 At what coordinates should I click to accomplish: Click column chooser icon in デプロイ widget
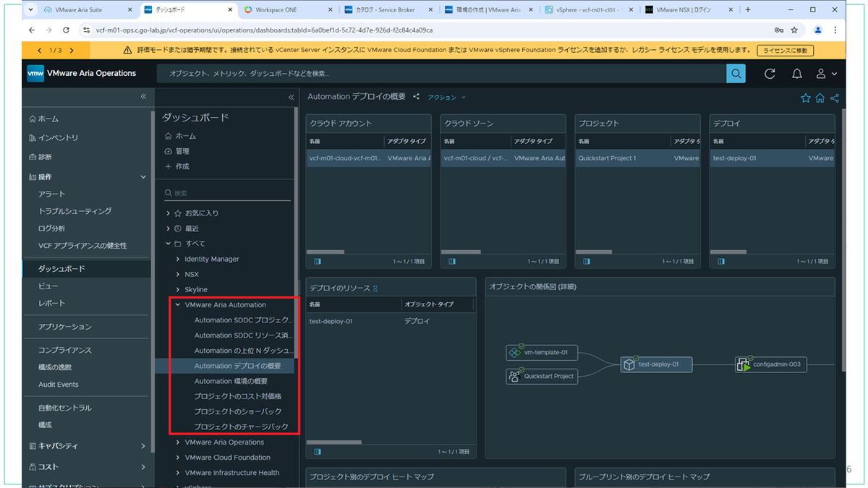[721, 261]
